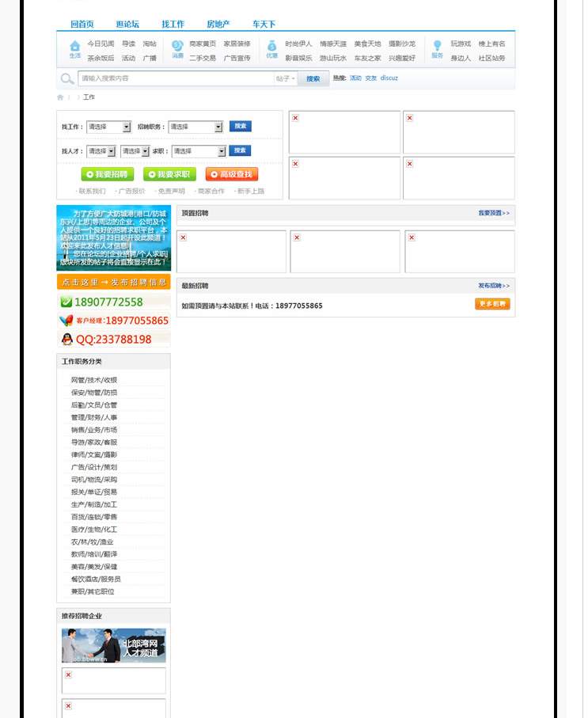This screenshot has height=718, width=588.
Task: Open the second 找人才 dropdown
Action: click(x=135, y=151)
